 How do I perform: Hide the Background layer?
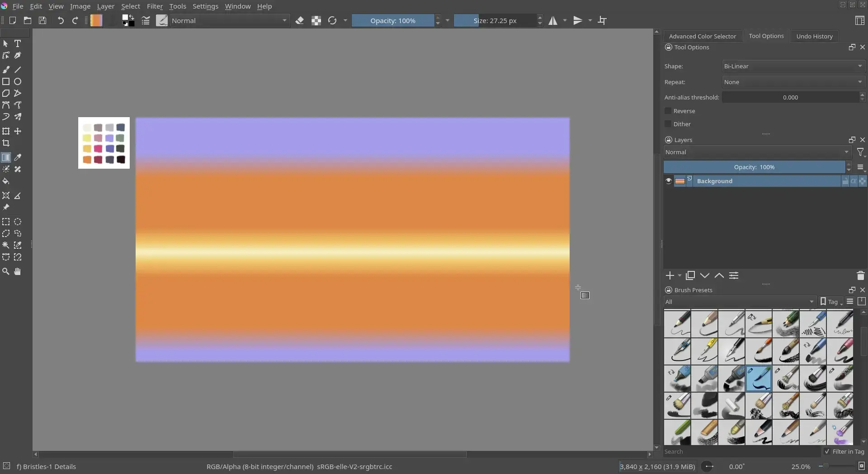coord(669,181)
